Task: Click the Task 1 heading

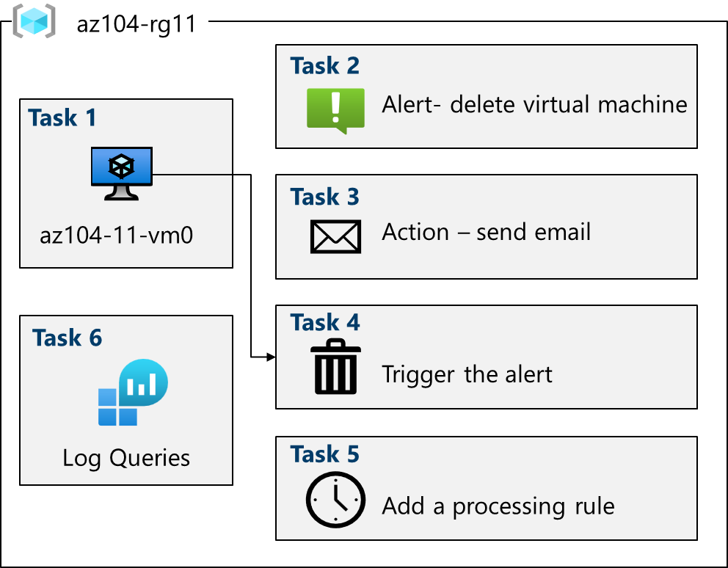Action: [x=62, y=117]
